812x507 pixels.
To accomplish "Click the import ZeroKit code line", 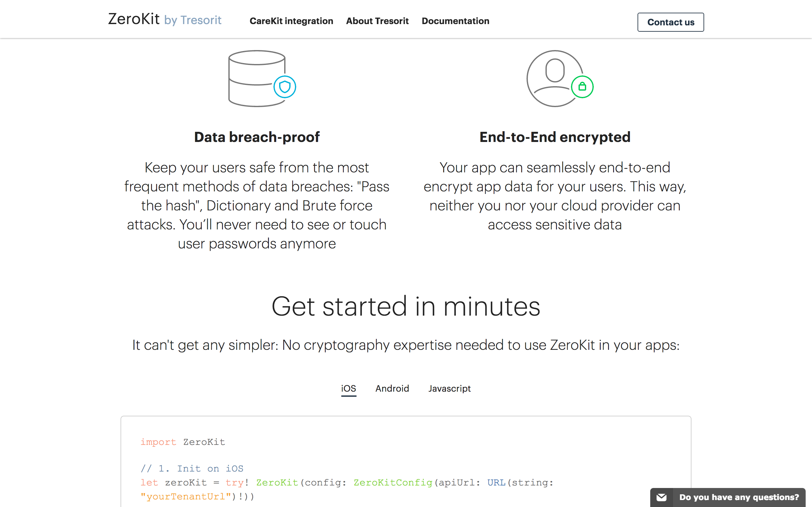I will (182, 442).
